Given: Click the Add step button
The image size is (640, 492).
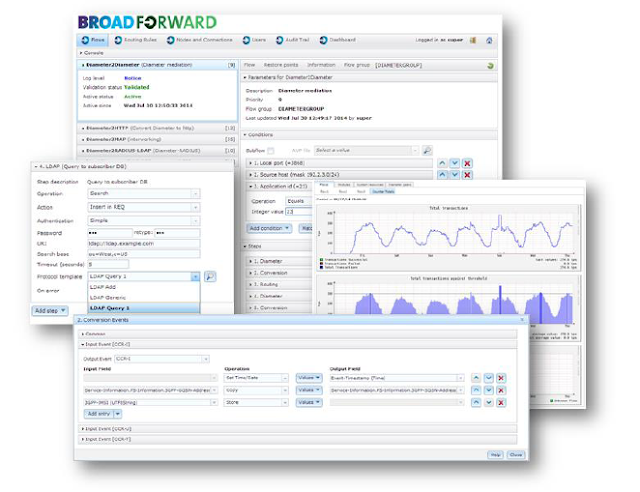Looking at the screenshot, I should pyautogui.click(x=50, y=311).
